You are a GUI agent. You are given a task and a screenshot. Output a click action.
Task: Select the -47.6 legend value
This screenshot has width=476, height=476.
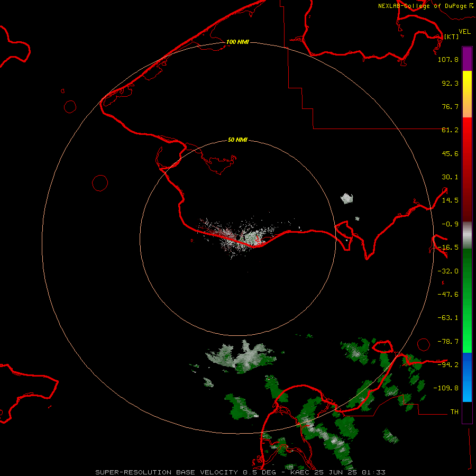(448, 295)
